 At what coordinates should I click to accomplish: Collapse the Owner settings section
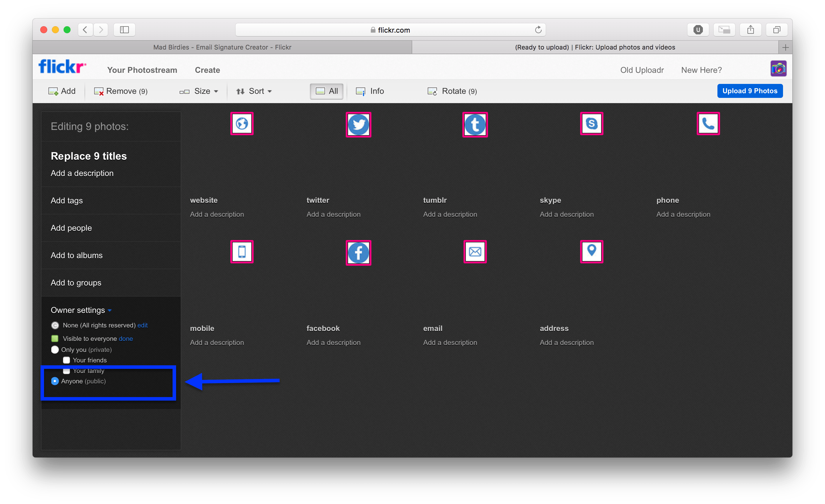click(x=81, y=310)
